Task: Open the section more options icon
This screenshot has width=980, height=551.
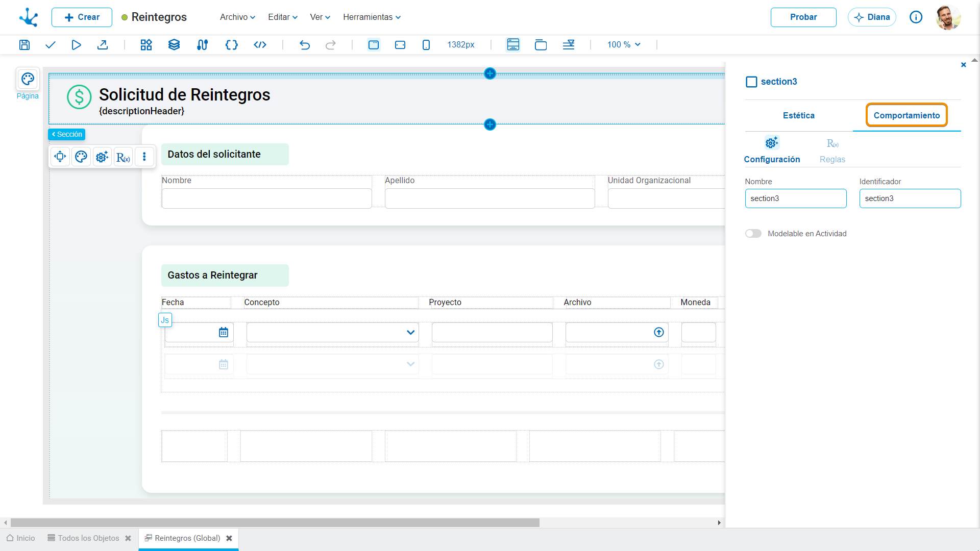Action: coord(144,157)
